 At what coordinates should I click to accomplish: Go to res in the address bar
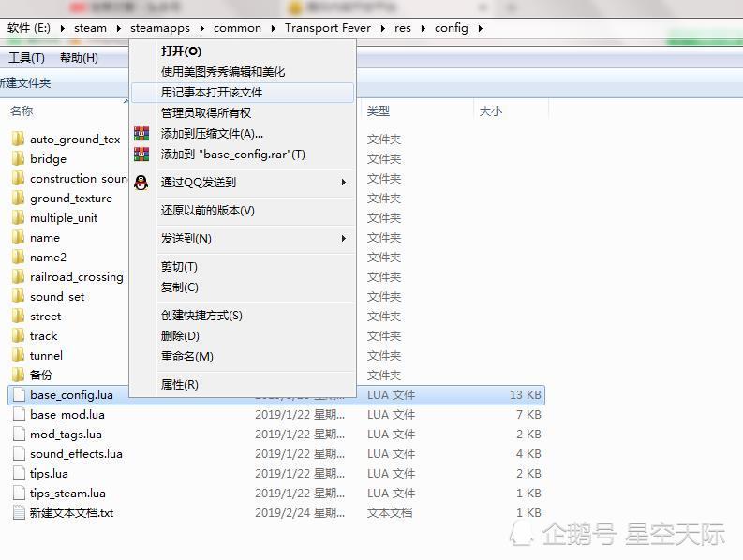(403, 28)
